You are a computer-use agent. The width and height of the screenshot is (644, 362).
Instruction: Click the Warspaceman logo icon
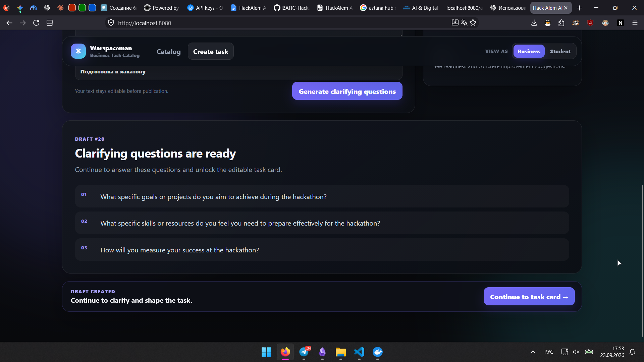tap(78, 51)
